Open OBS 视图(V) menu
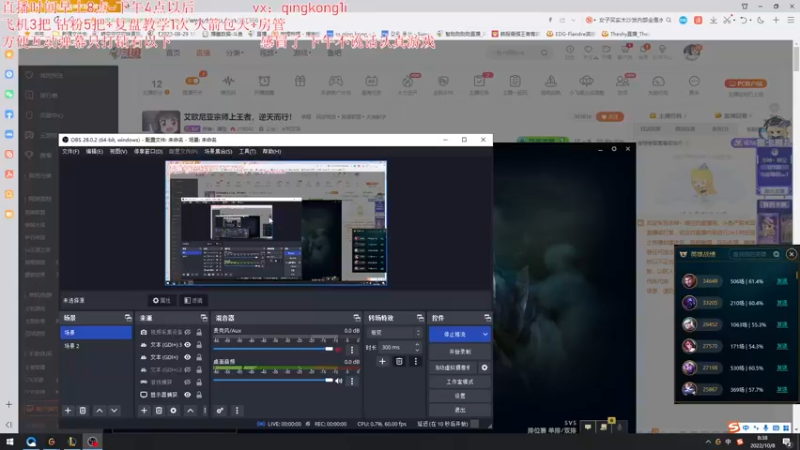Viewport: 800px width, 450px height. coord(118,152)
